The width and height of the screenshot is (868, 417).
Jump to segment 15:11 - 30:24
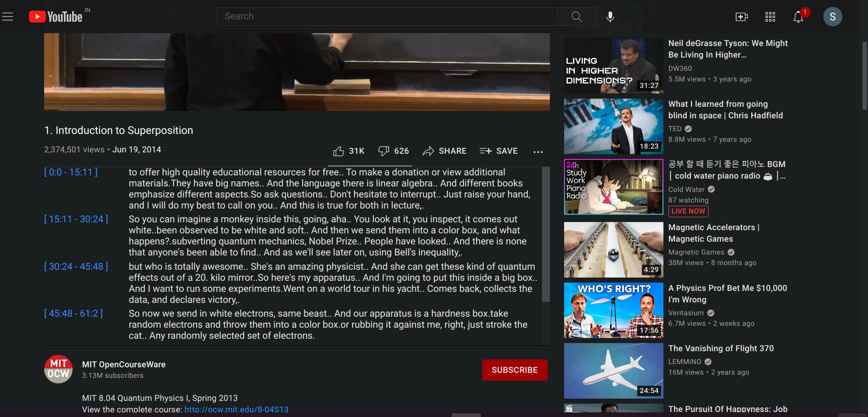(76, 219)
